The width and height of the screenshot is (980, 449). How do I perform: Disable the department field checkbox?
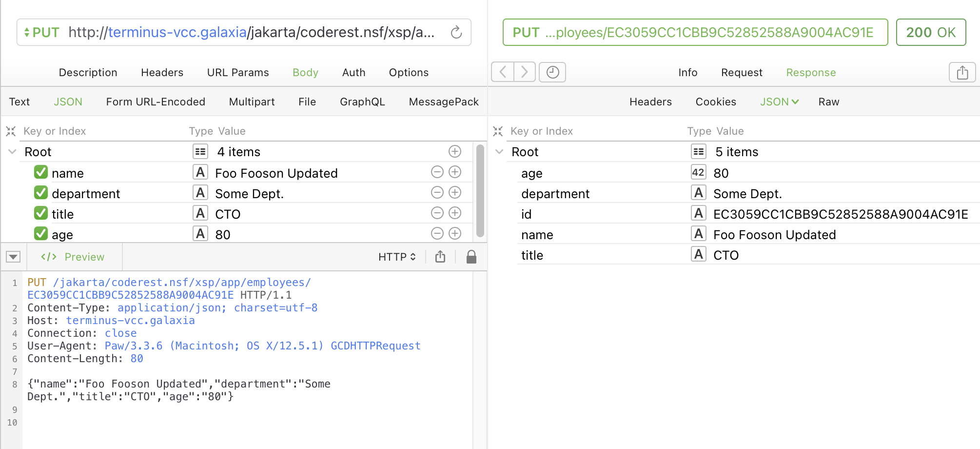41,193
